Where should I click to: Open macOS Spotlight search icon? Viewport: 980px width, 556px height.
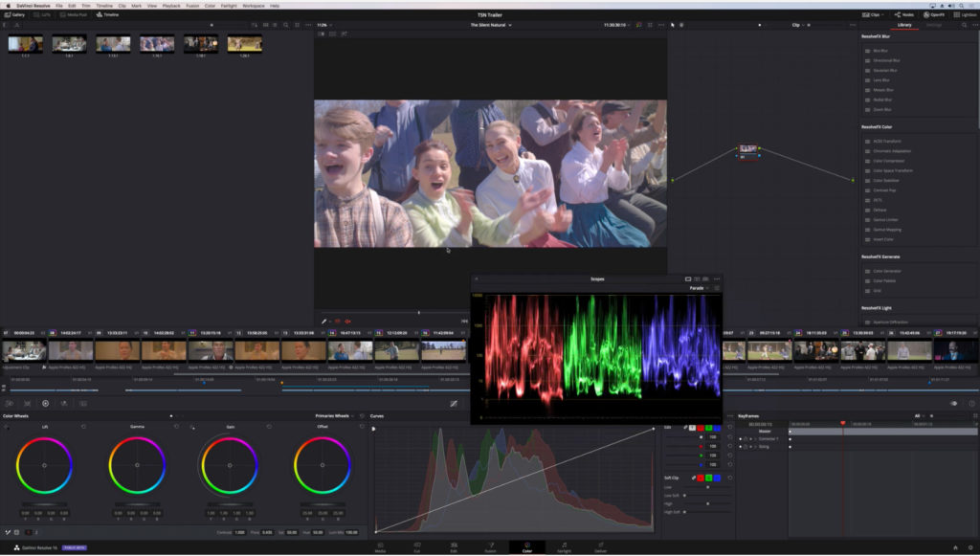pos(961,6)
